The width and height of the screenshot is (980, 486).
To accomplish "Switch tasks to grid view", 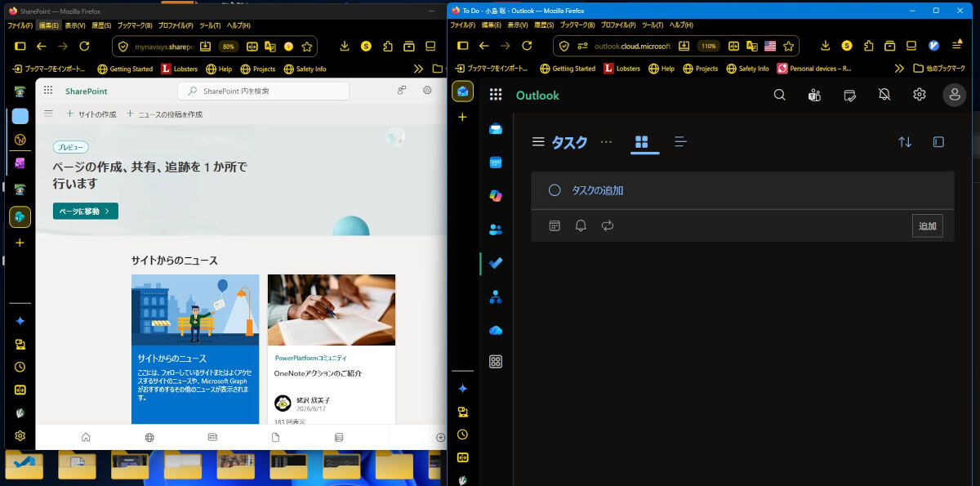I will pyautogui.click(x=642, y=142).
